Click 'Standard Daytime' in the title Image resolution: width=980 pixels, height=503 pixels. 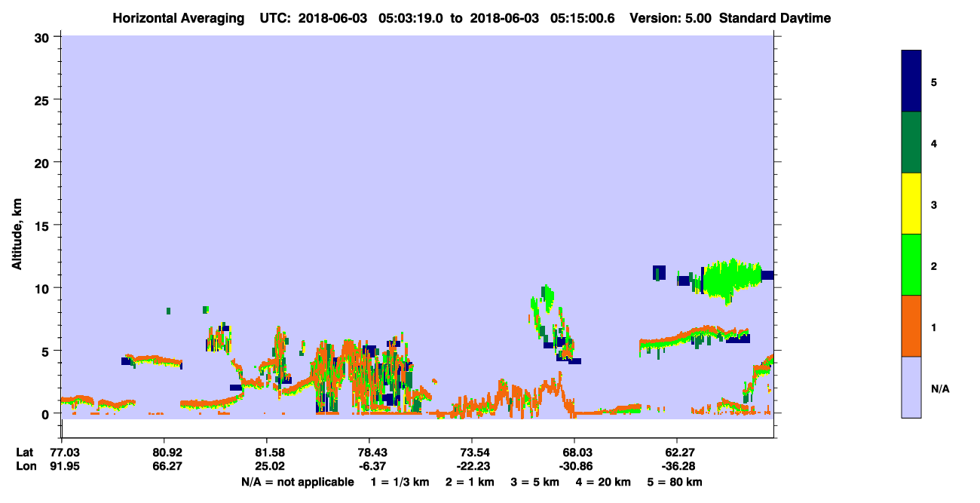point(775,18)
